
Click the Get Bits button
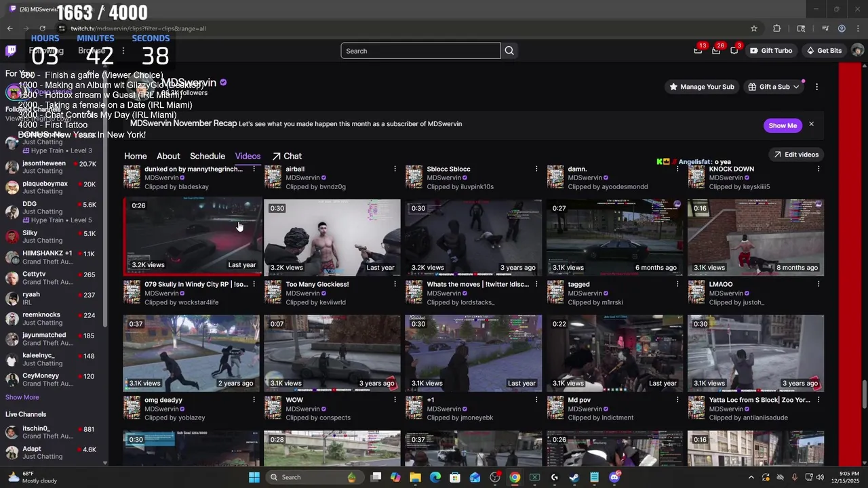point(824,51)
